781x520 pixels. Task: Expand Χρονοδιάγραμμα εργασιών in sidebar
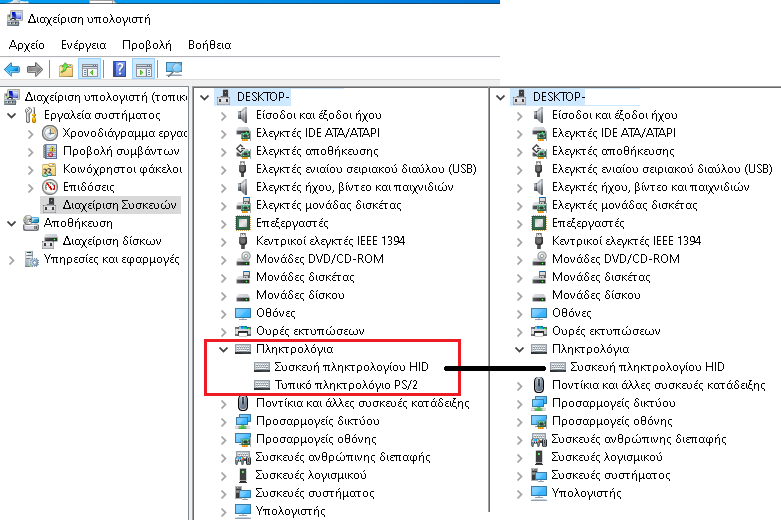click(x=31, y=133)
